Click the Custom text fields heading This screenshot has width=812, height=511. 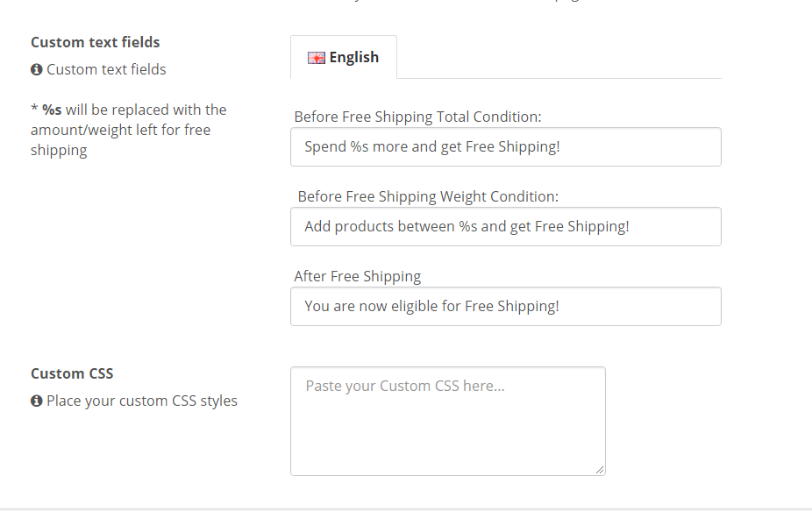coord(95,41)
